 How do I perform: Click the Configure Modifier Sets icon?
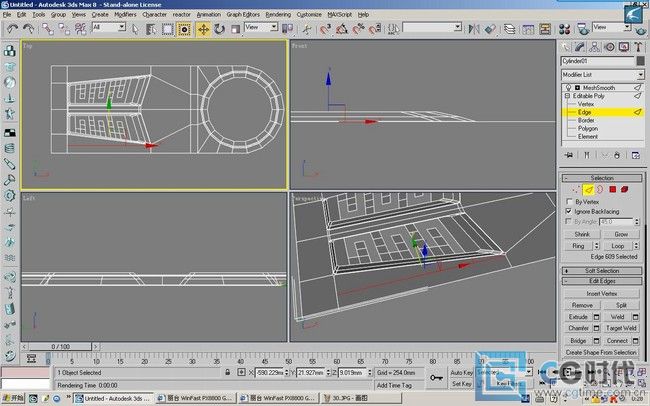636,155
